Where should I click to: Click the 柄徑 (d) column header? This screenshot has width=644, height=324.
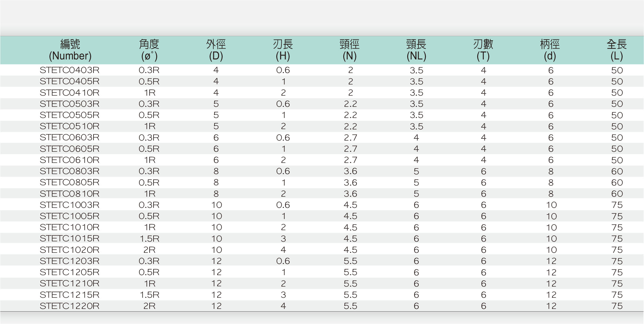coord(550,50)
